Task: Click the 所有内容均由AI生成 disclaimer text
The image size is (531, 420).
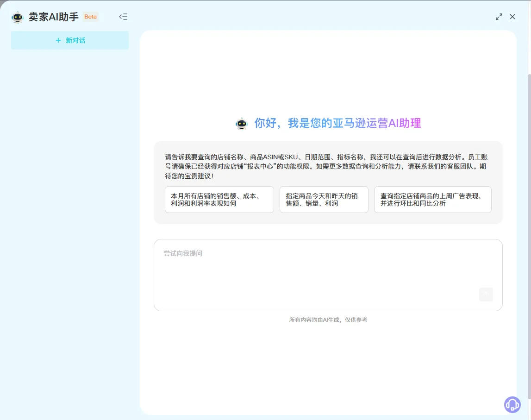Action: coord(328,320)
